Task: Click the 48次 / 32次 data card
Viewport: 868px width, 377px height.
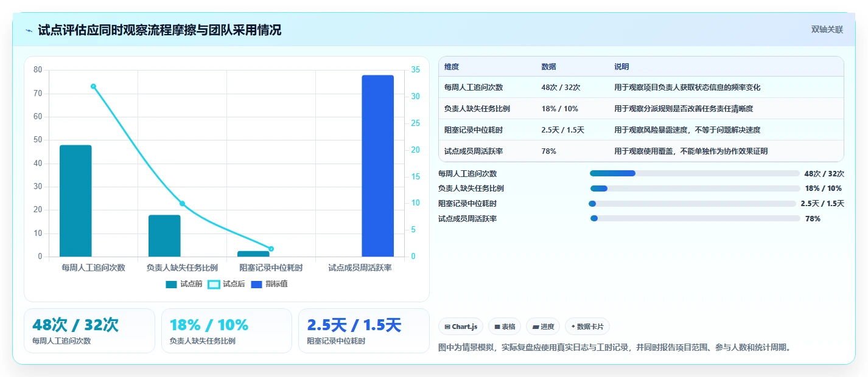Action: [89, 331]
